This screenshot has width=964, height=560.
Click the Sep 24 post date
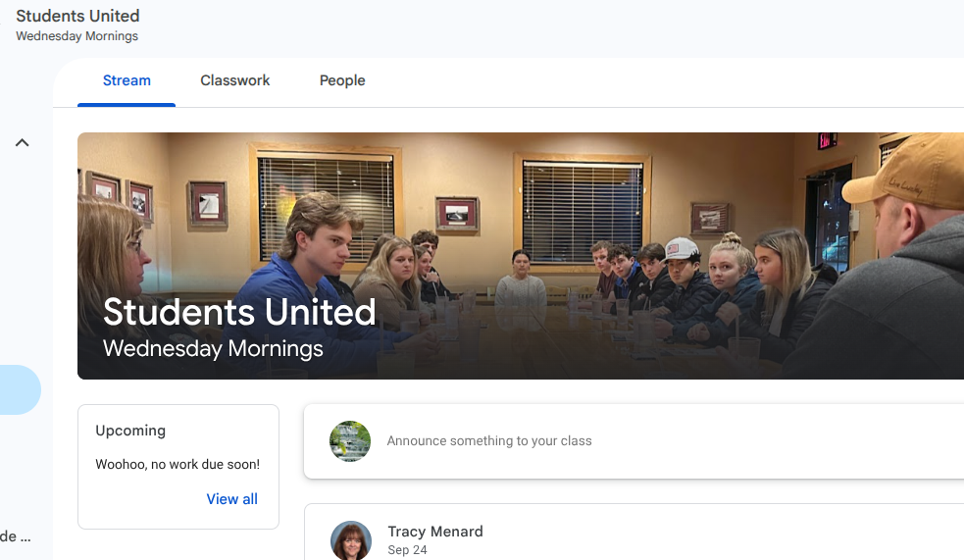(x=407, y=550)
